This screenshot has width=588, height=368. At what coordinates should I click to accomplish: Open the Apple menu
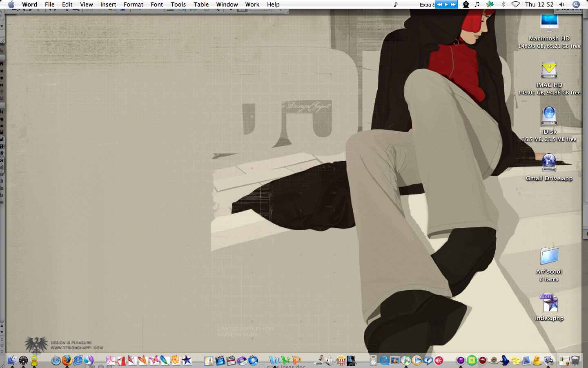(11, 4)
